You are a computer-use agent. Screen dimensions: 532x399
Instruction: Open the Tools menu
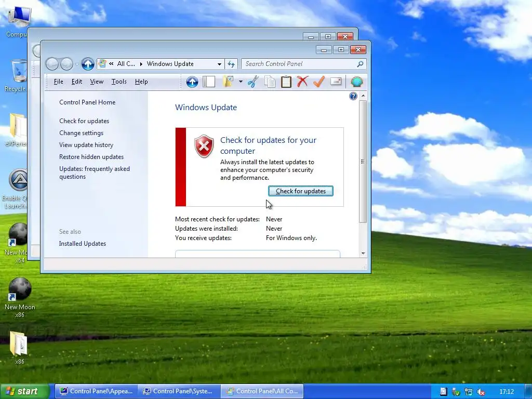tap(119, 82)
